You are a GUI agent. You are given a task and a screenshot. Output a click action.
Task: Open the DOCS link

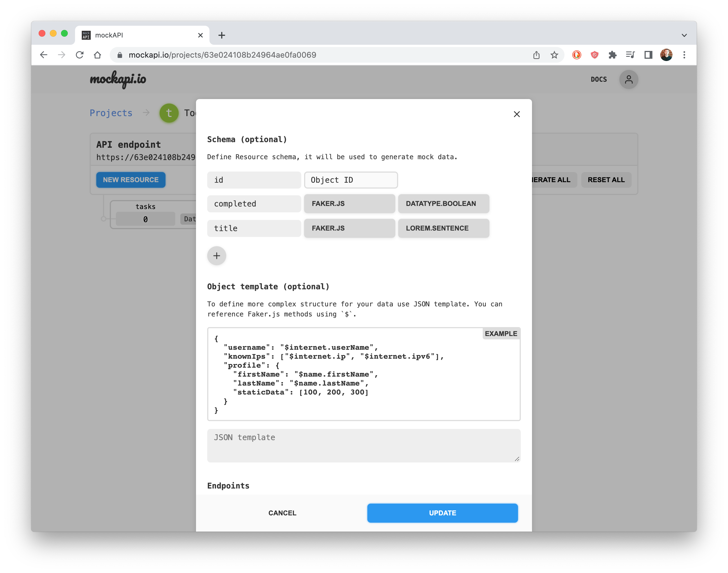coord(599,79)
